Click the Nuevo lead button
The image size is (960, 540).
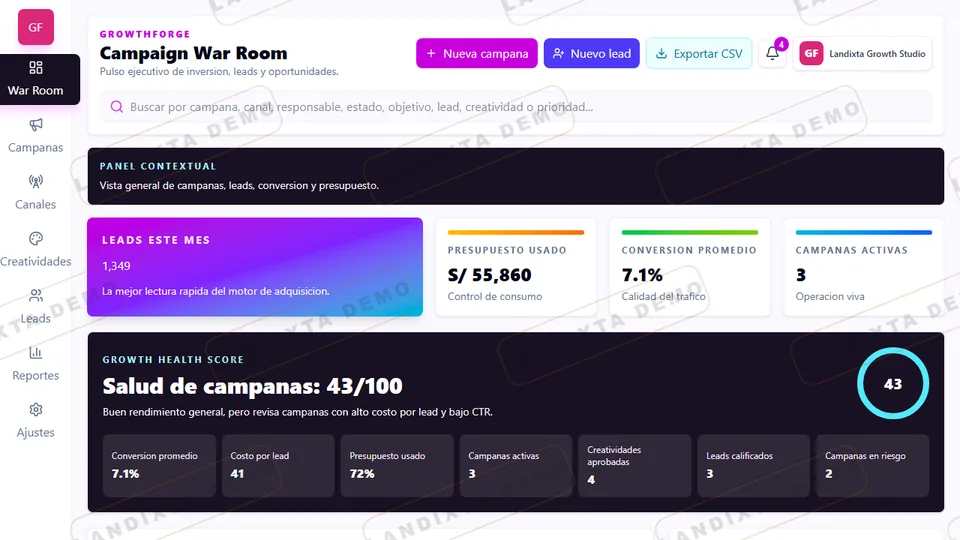591,53
